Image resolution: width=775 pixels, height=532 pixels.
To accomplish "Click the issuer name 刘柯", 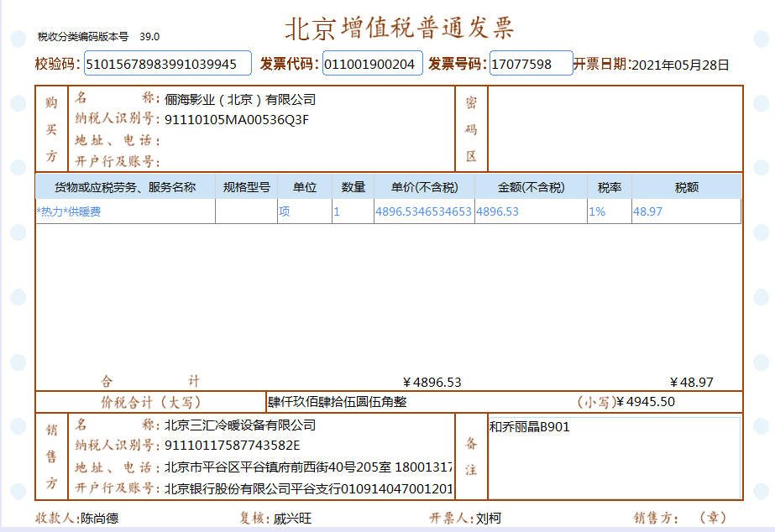I will [x=489, y=519].
